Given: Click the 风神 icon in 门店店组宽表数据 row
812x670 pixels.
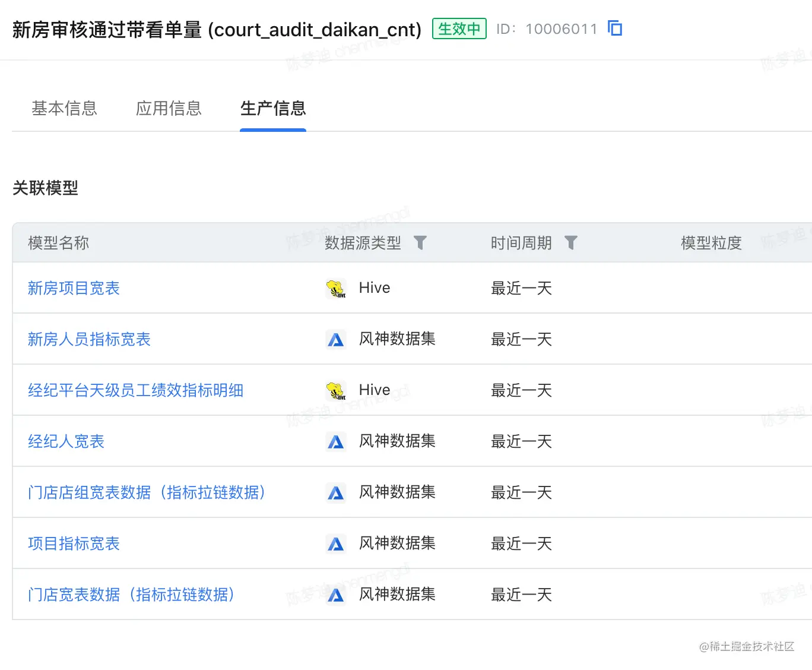Looking at the screenshot, I should (x=336, y=493).
